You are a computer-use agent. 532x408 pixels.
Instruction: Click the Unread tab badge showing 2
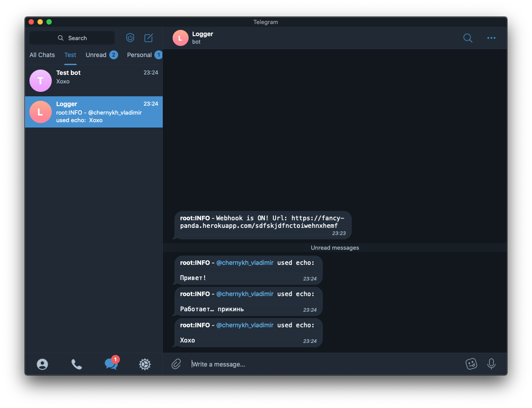114,55
